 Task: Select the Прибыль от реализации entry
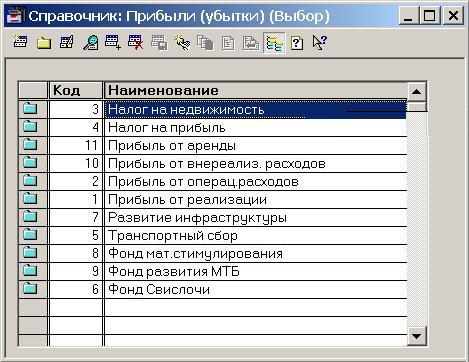(x=256, y=200)
